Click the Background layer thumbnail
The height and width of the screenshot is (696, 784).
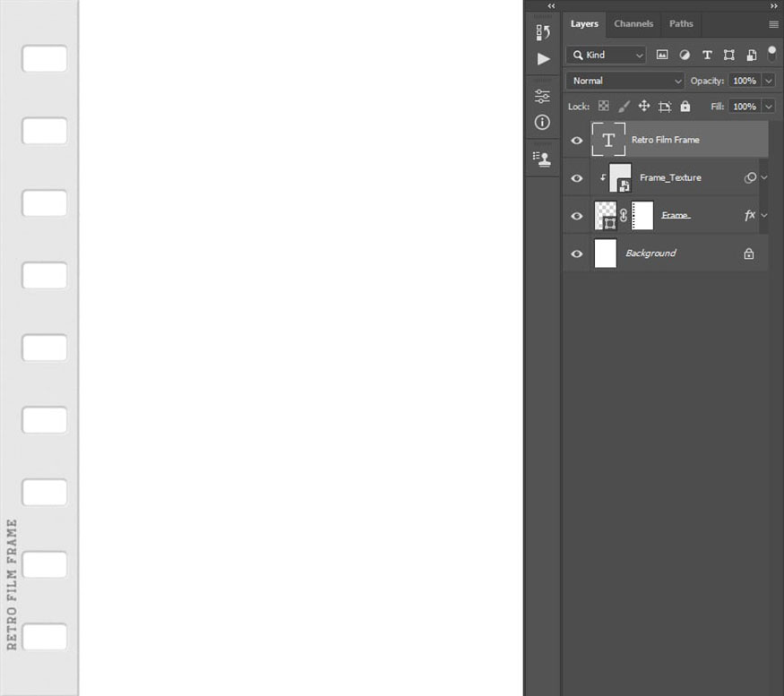pyautogui.click(x=606, y=253)
